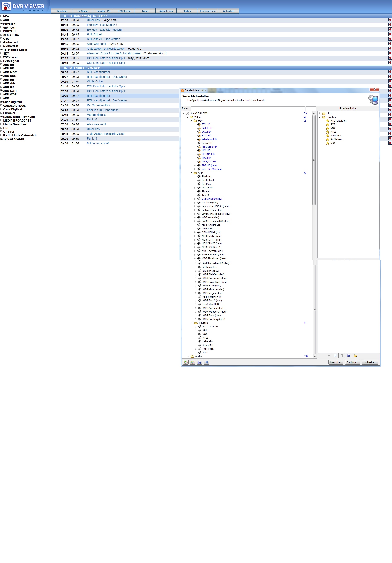
Task: Expand the SES ASTRA provider in sidebar
Action: tap(1, 35)
